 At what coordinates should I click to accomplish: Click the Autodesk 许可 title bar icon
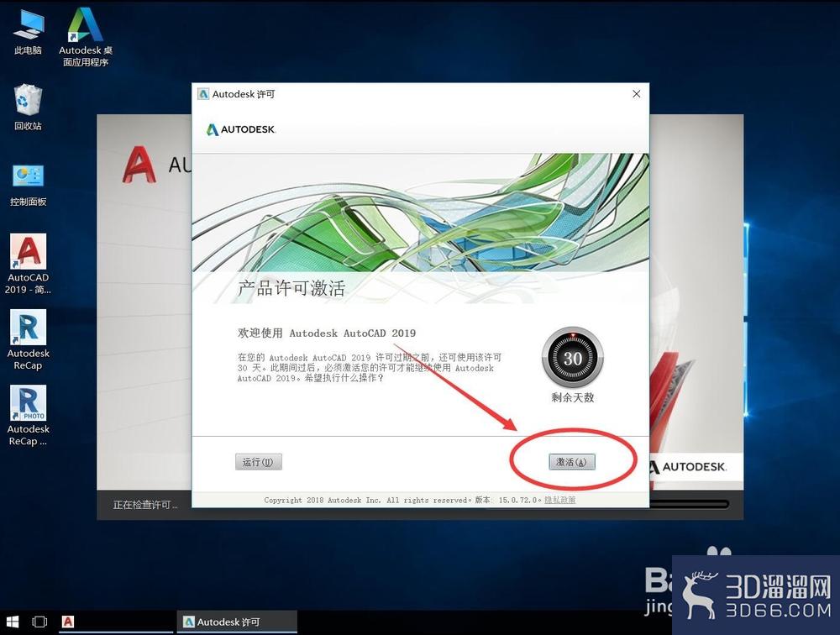(203, 94)
